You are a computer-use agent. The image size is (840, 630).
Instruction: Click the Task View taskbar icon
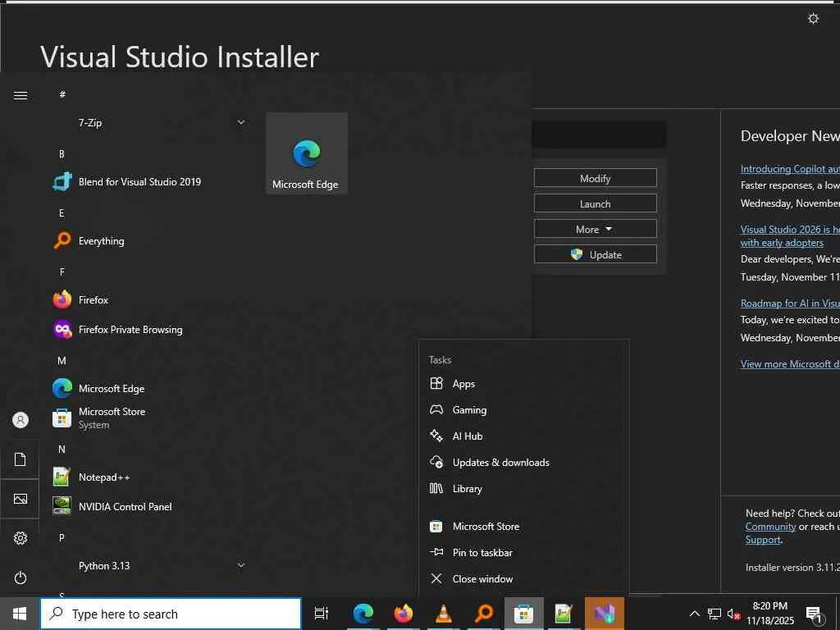coord(322,614)
